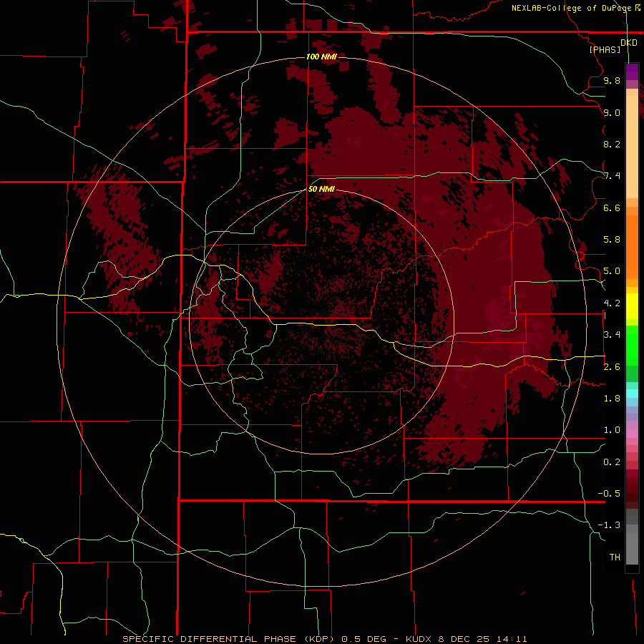Click the 1.0 legend value
Image resolution: width=644 pixels, height=644 pixels.
612,430
